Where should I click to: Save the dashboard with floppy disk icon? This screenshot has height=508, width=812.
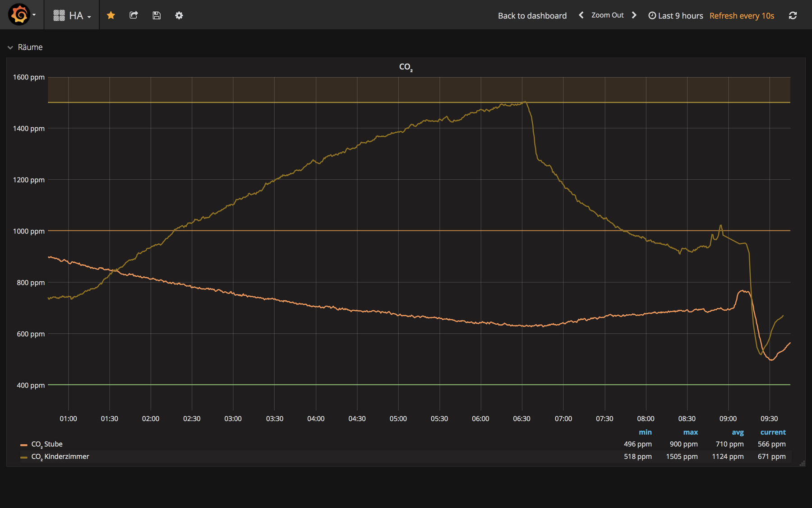click(157, 15)
